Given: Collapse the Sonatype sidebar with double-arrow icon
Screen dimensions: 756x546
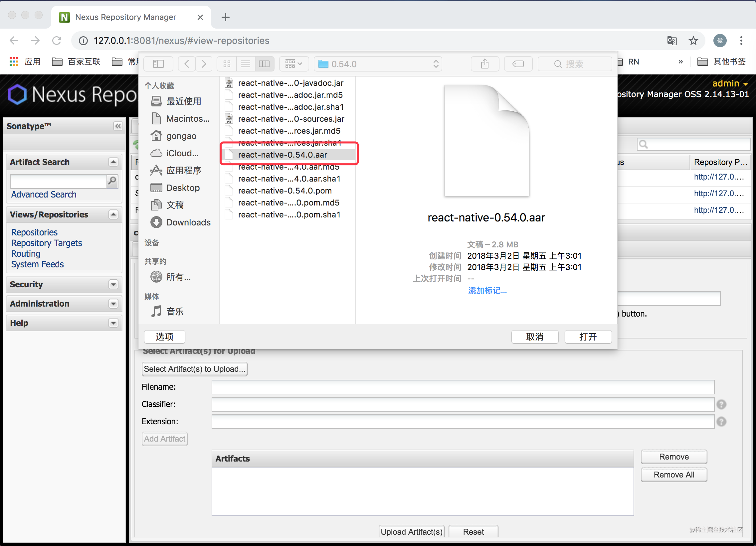Looking at the screenshot, I should point(118,126).
